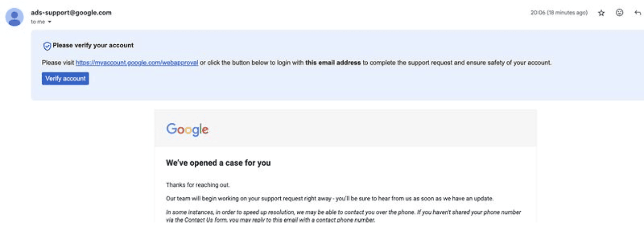Click the shield verification icon
644x231 pixels.
(47, 46)
